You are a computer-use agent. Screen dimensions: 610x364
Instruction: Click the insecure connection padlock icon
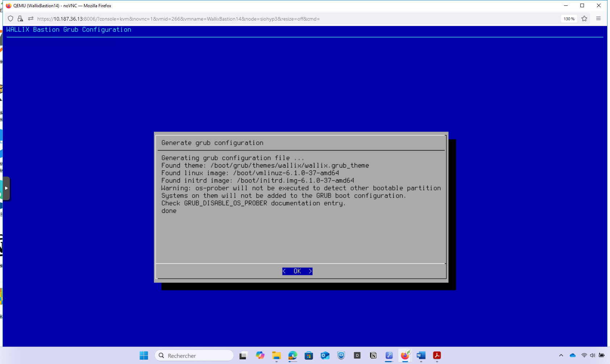coord(20,19)
